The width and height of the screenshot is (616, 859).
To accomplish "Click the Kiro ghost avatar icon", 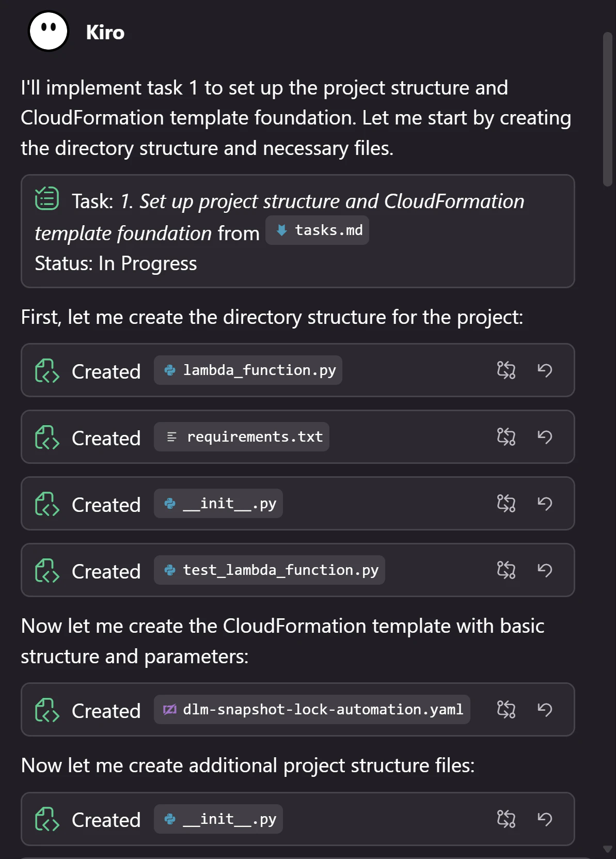I will 48,31.
